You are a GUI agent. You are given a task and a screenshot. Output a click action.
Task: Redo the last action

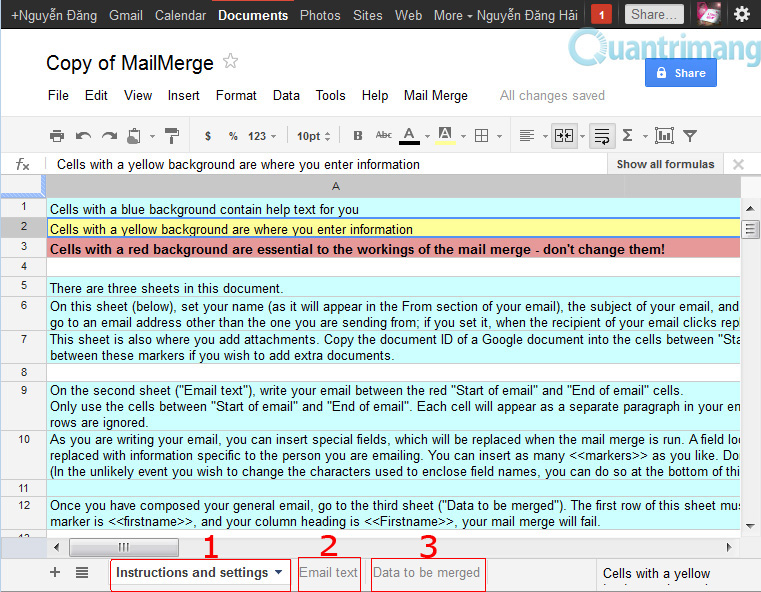click(x=109, y=136)
